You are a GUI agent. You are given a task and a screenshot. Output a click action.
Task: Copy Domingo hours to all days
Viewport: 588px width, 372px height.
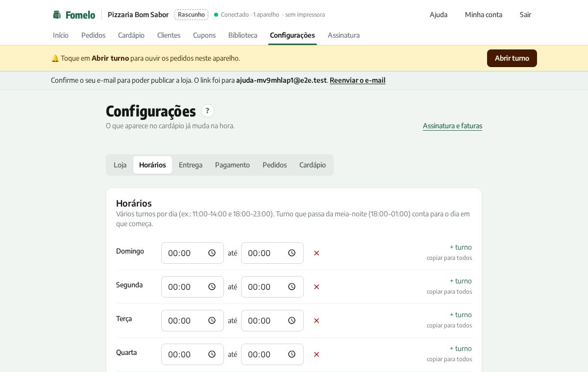(x=449, y=258)
